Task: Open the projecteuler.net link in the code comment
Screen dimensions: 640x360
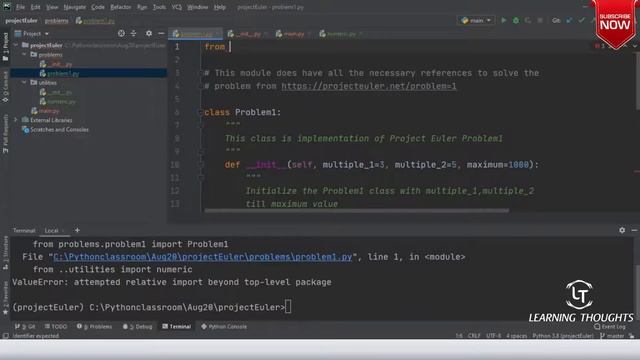Action: tap(369, 86)
